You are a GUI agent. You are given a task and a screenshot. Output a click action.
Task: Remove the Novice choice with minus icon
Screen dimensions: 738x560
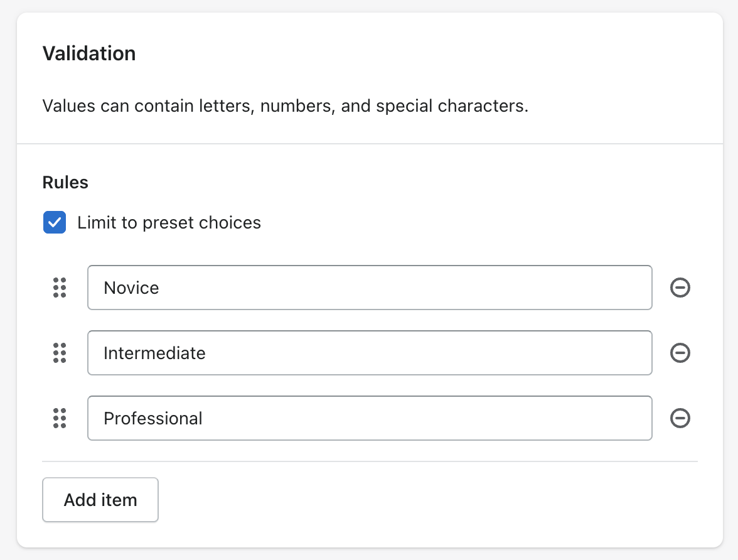(680, 288)
